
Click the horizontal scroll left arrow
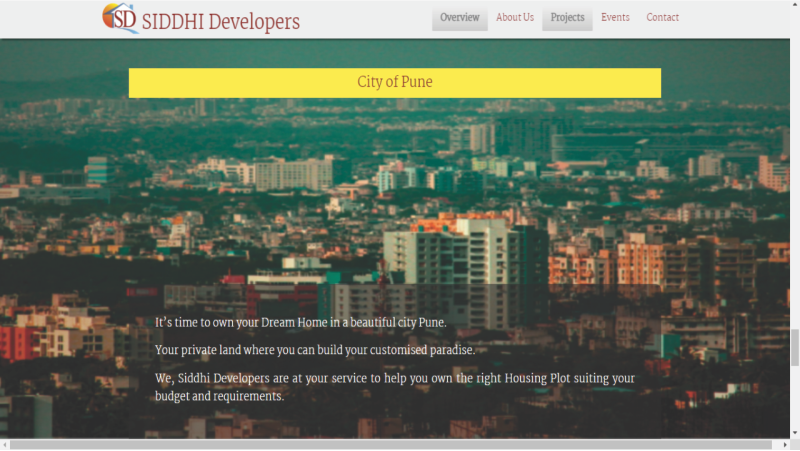(5, 445)
